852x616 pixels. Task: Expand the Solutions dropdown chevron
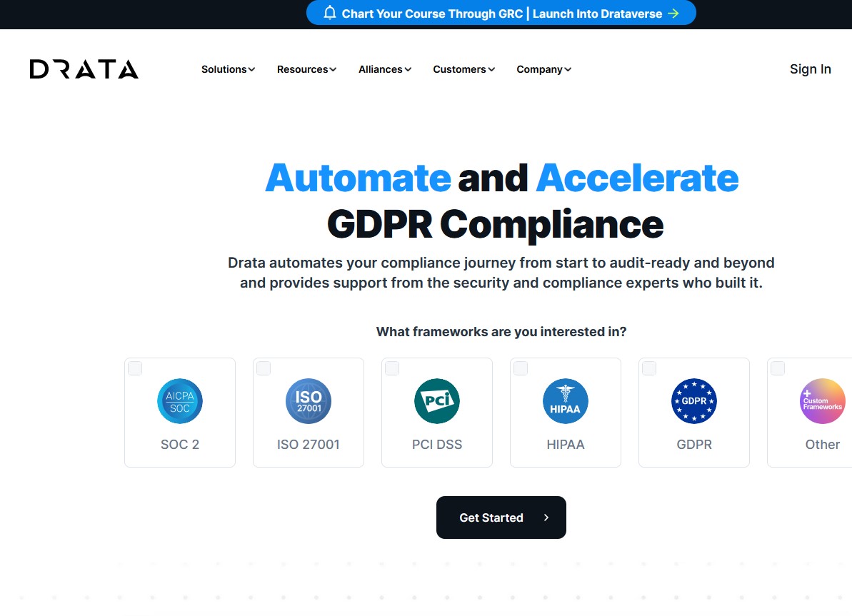coord(251,69)
